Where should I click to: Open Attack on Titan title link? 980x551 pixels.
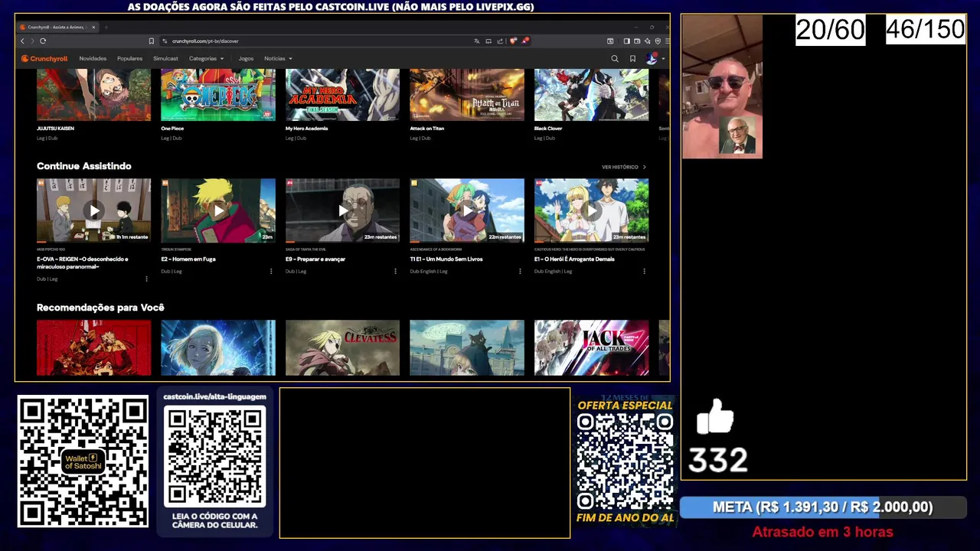(426, 129)
